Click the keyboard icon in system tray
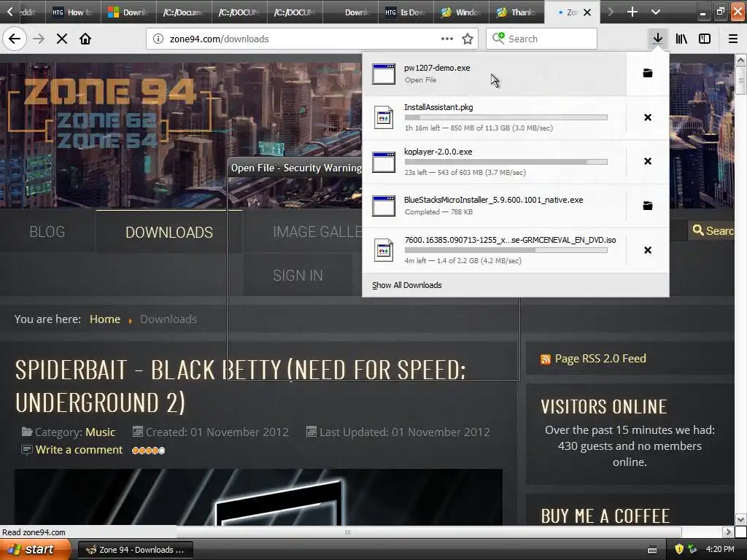Image resolution: width=747 pixels, height=560 pixels. pos(652,550)
